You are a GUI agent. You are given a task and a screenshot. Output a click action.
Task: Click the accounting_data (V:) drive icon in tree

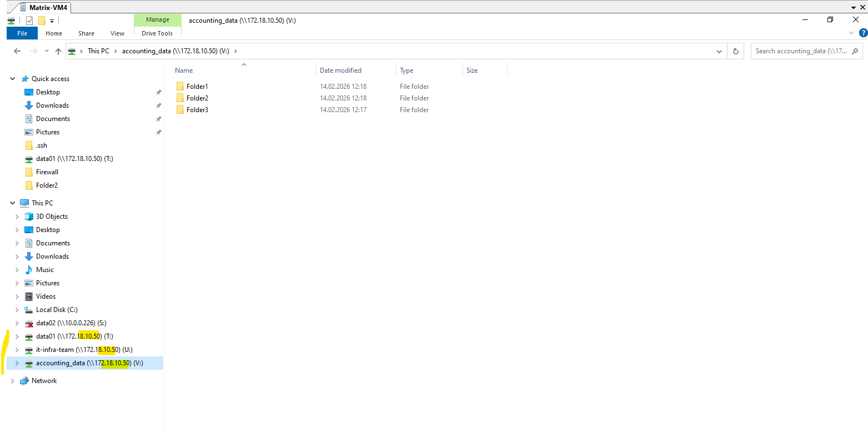point(29,363)
